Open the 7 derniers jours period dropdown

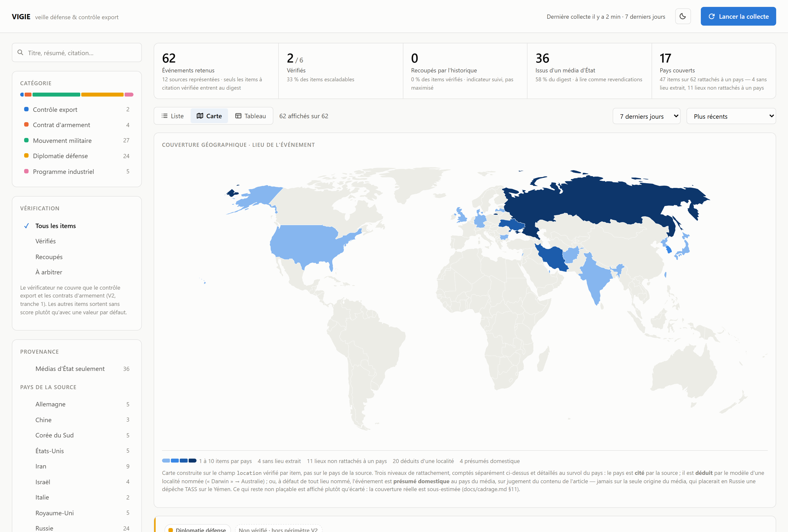tap(646, 116)
